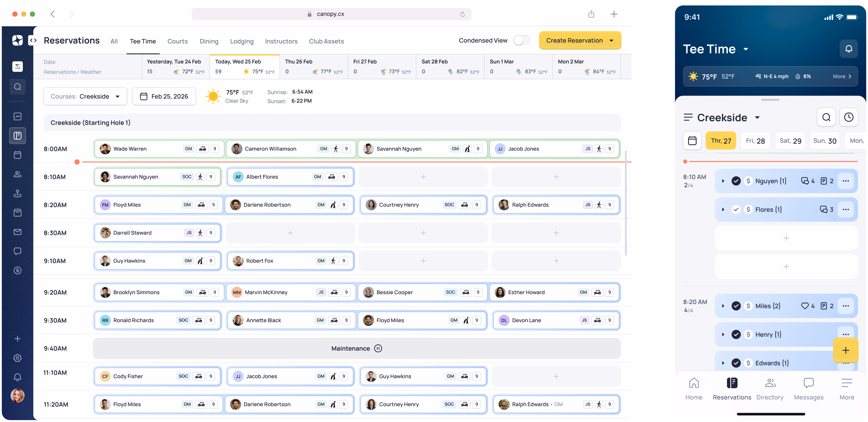Viewport: 868px width, 422px height.
Task: Collapse the sidebar with the code-arrows button
Action: 33,40
